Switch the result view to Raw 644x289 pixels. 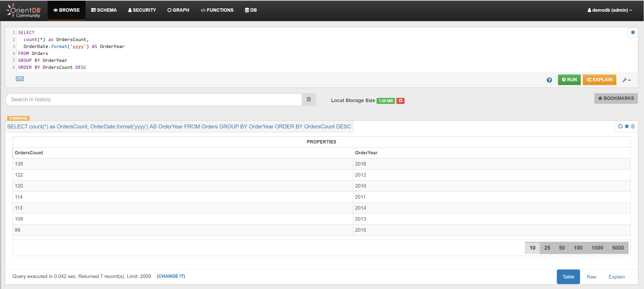coord(591,277)
